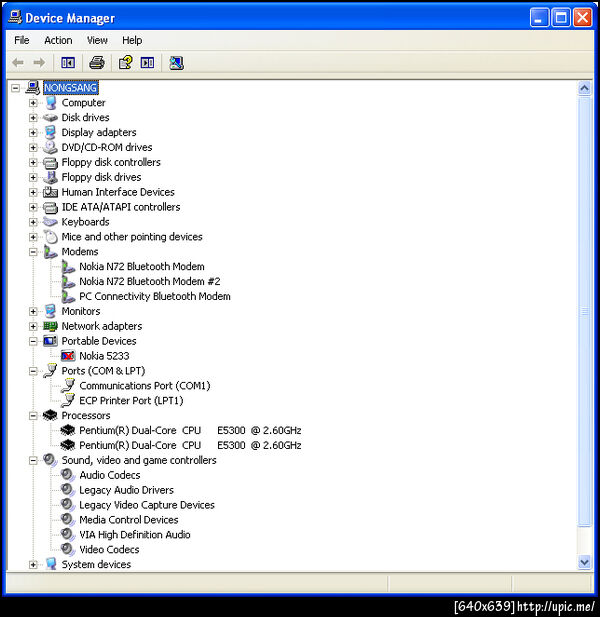This screenshot has height=617, width=600.
Task: Click the Floppy disk controllers icon
Action: click(50, 163)
